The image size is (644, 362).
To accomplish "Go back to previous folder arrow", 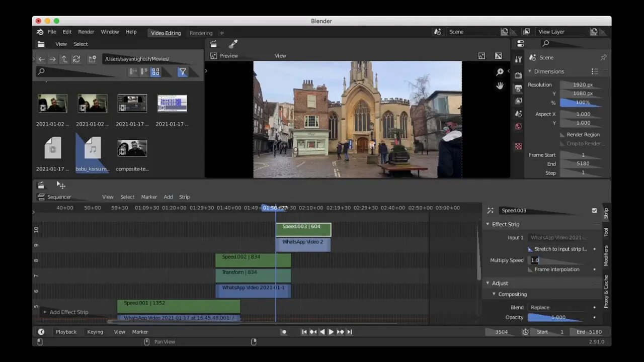I will [42, 59].
